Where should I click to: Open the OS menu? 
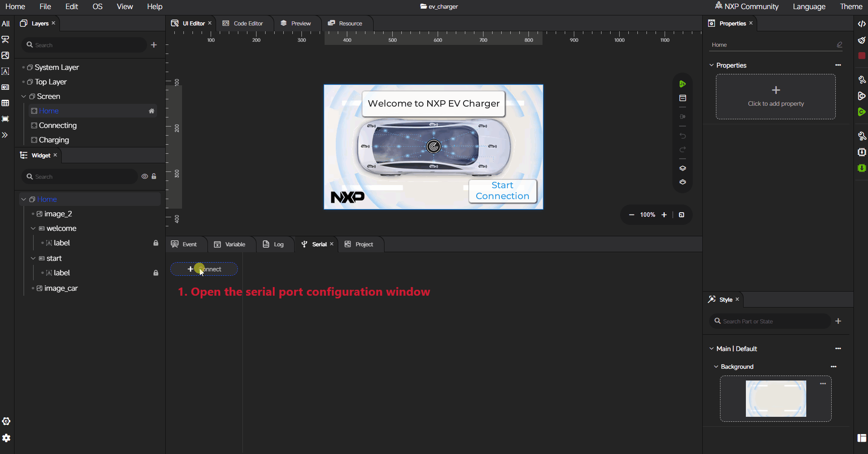point(98,7)
